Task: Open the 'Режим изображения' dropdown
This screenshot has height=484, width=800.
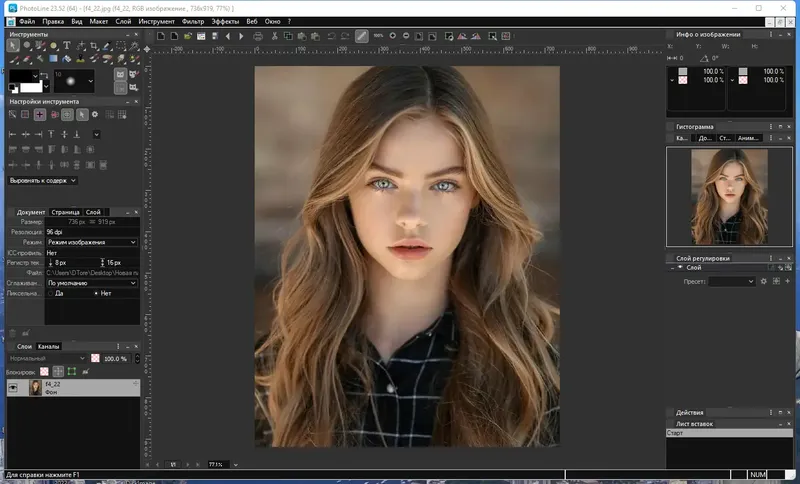Action: click(92, 242)
